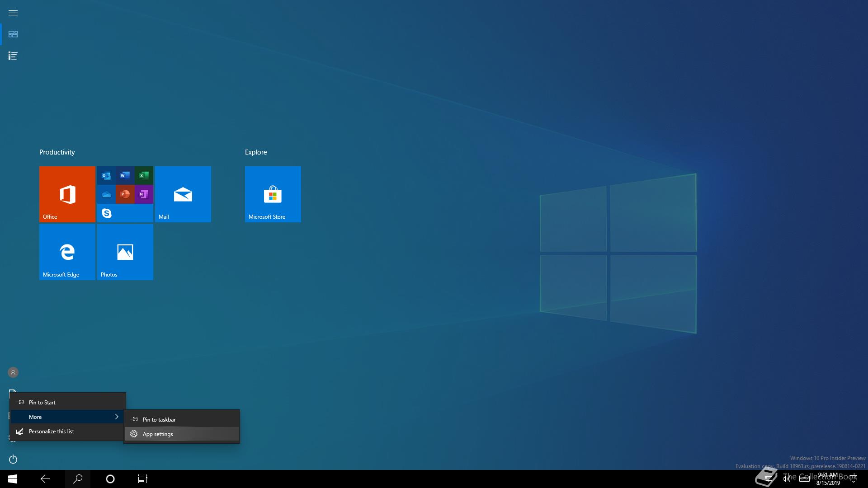This screenshot has width=868, height=488.
Task: Click the Explore group heading
Action: pyautogui.click(x=256, y=152)
